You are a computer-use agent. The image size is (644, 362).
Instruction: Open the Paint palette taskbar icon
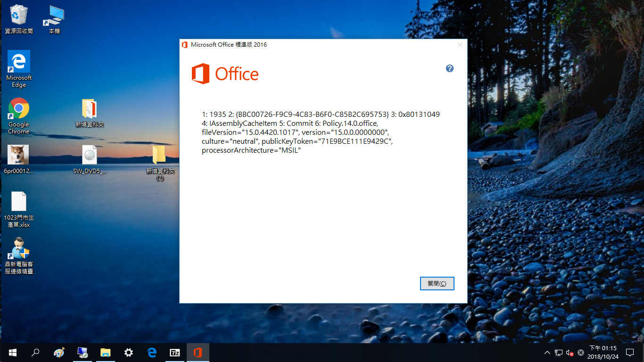[x=58, y=353]
